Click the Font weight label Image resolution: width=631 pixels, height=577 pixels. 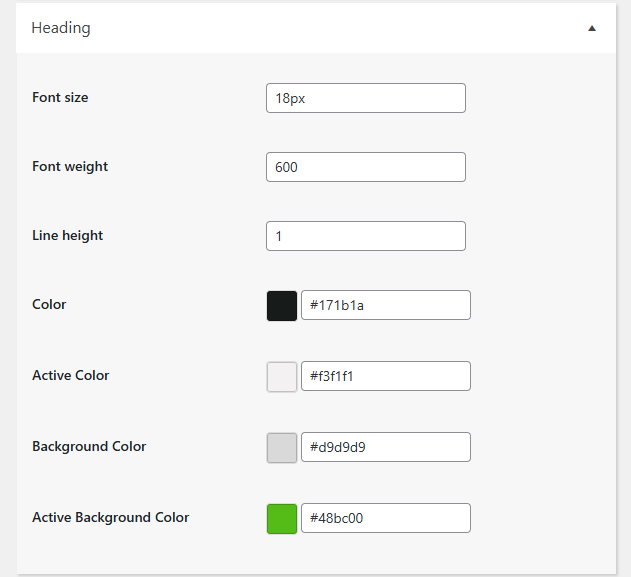pyautogui.click(x=70, y=166)
